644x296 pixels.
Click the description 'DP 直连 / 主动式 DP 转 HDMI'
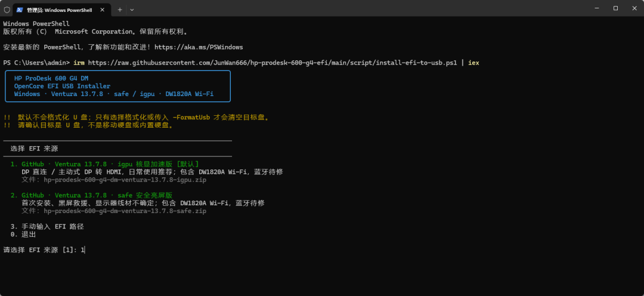[x=152, y=172]
